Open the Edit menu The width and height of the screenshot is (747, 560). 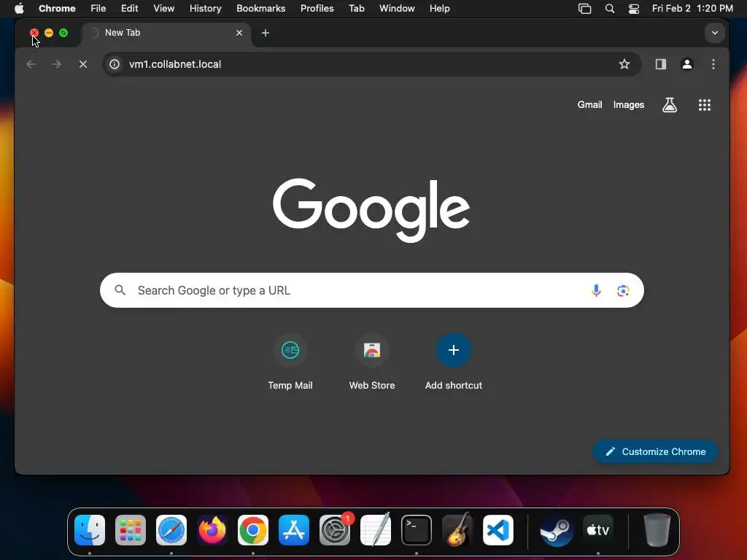pyautogui.click(x=129, y=9)
